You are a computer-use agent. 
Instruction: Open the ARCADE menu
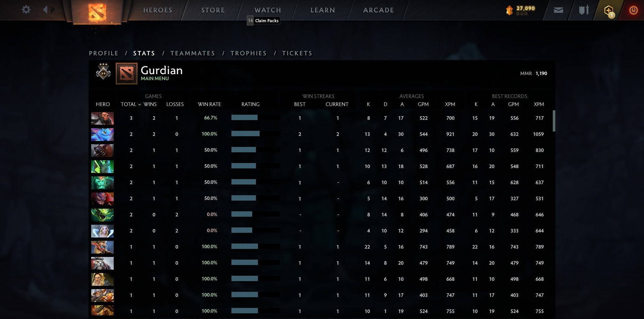[x=378, y=10]
